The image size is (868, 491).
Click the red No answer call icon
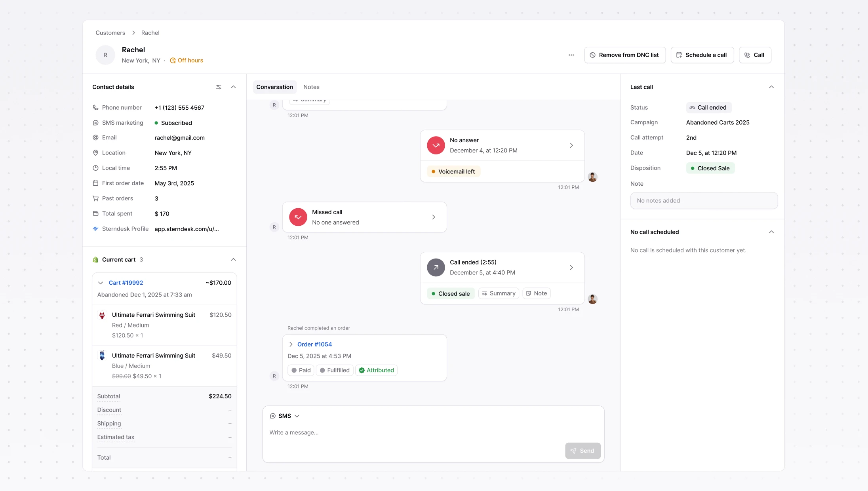436,145
